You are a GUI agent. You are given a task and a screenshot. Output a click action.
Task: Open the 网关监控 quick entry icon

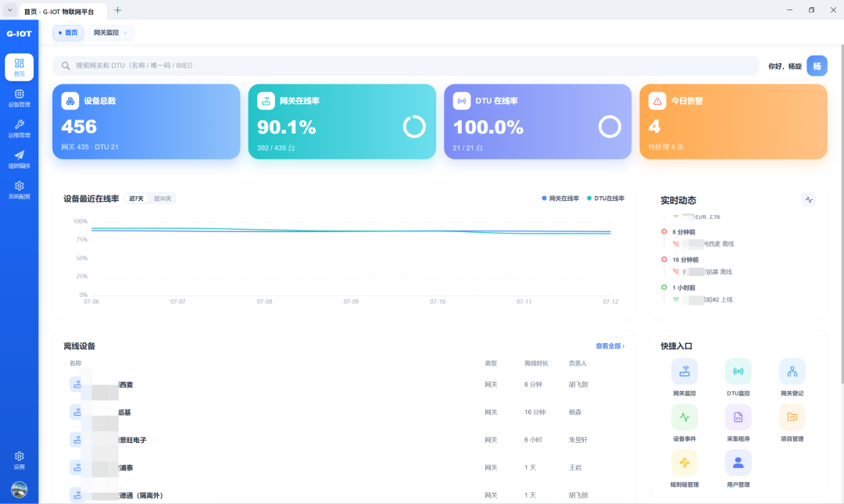tap(684, 371)
